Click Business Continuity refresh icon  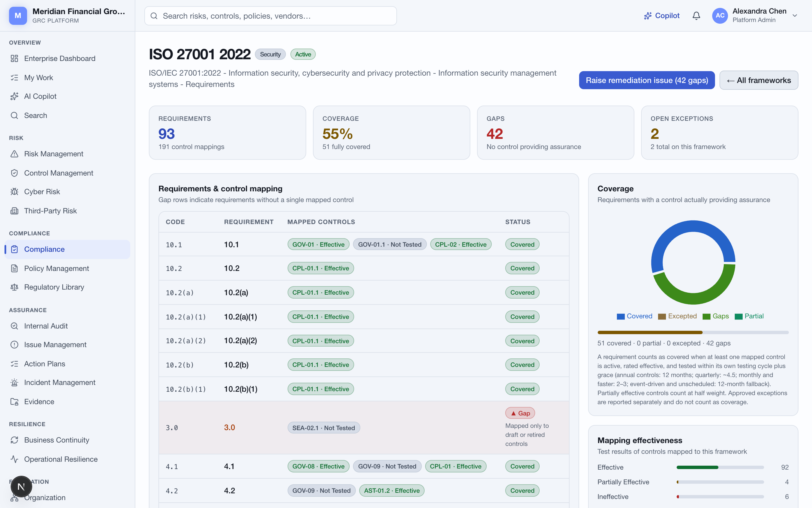14,440
